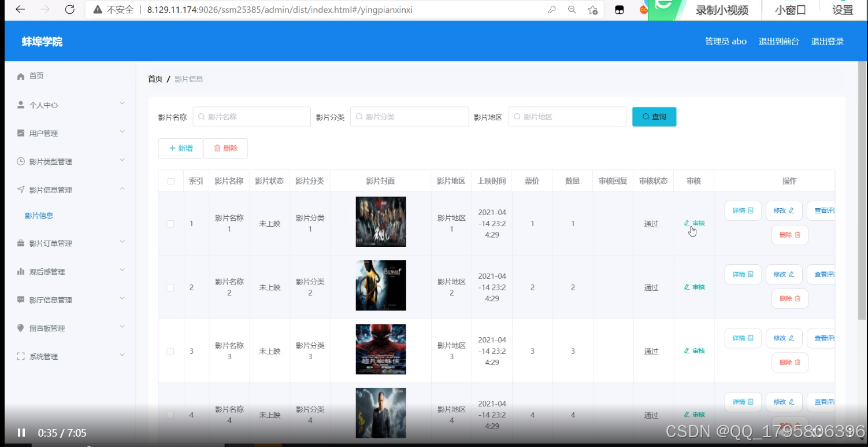Click the clock icon for 影片类型管理

pyautogui.click(x=21, y=161)
